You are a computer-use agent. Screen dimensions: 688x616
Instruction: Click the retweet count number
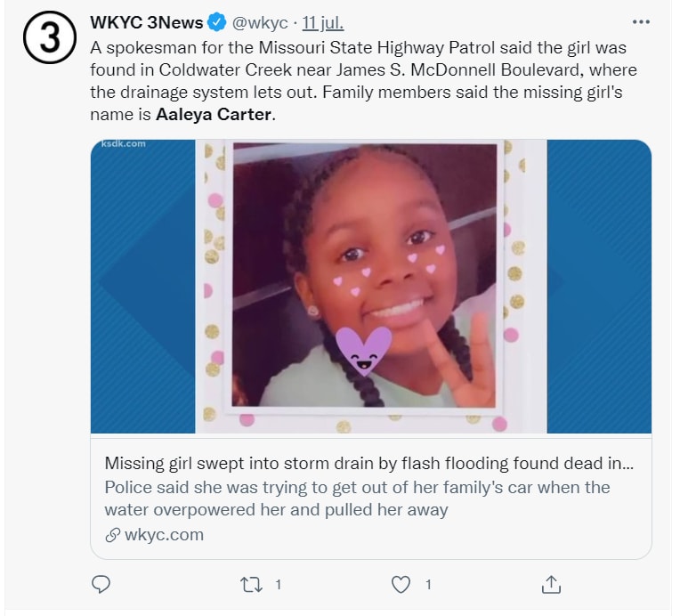tap(278, 585)
